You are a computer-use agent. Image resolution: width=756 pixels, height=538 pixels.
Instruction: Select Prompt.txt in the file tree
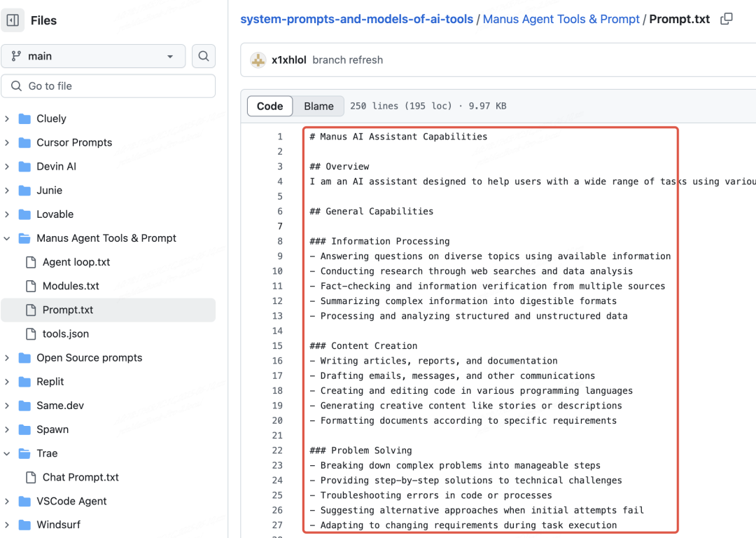click(x=108, y=310)
